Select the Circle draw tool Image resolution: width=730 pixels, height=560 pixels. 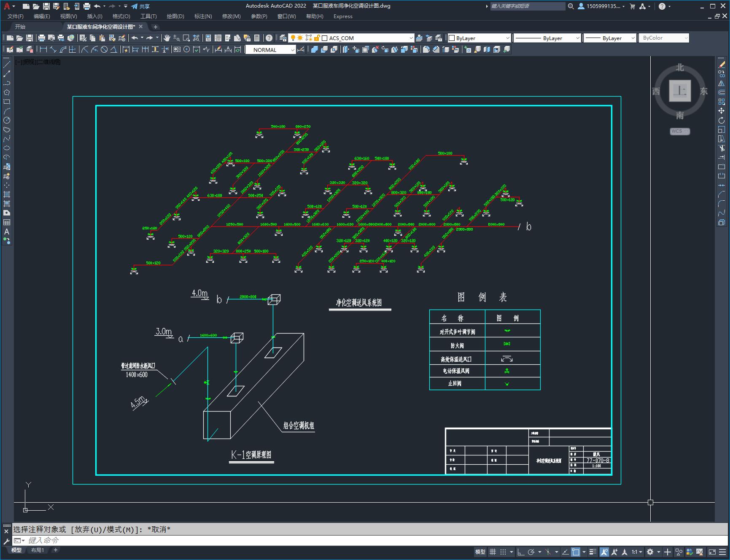pyautogui.click(x=7, y=120)
